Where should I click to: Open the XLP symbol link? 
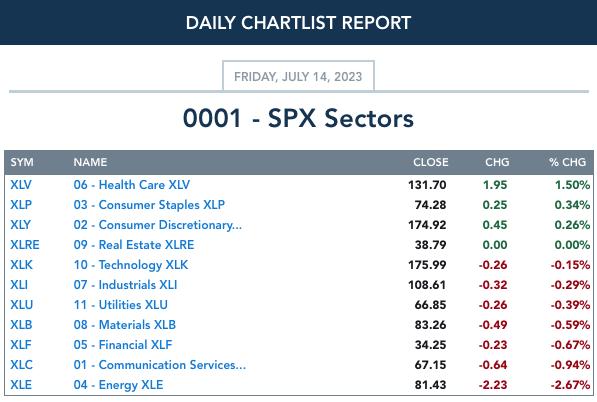[21, 204]
